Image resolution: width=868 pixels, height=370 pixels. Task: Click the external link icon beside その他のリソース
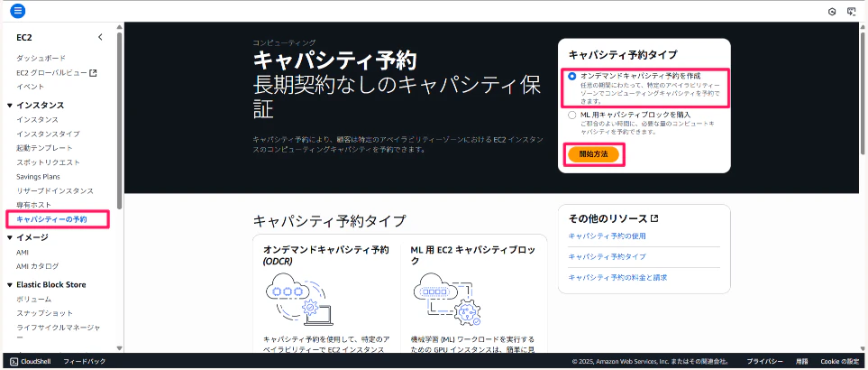pyautogui.click(x=655, y=218)
